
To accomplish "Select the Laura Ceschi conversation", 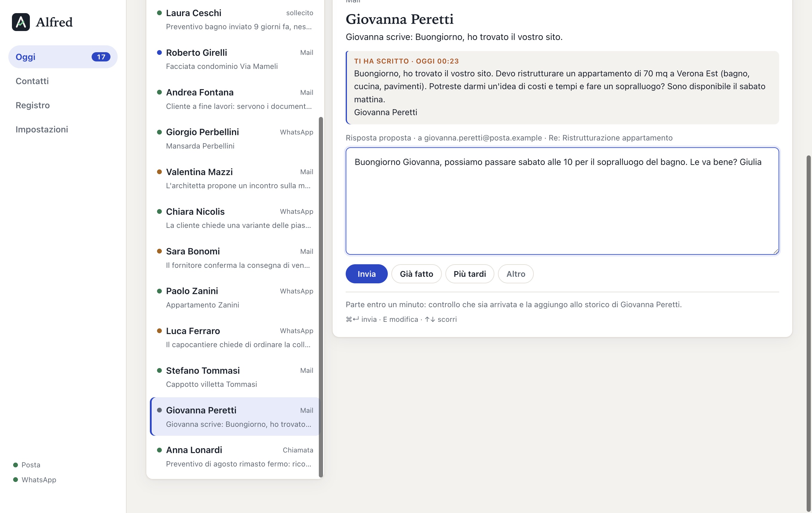I will (x=235, y=20).
